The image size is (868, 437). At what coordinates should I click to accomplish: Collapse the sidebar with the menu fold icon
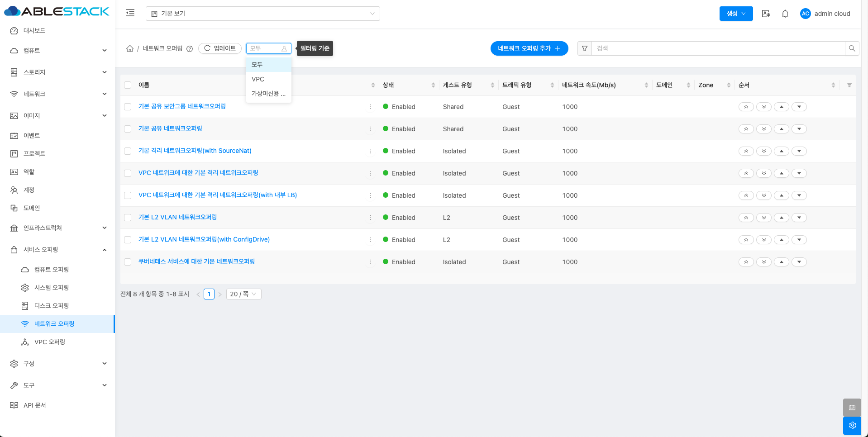coord(130,13)
